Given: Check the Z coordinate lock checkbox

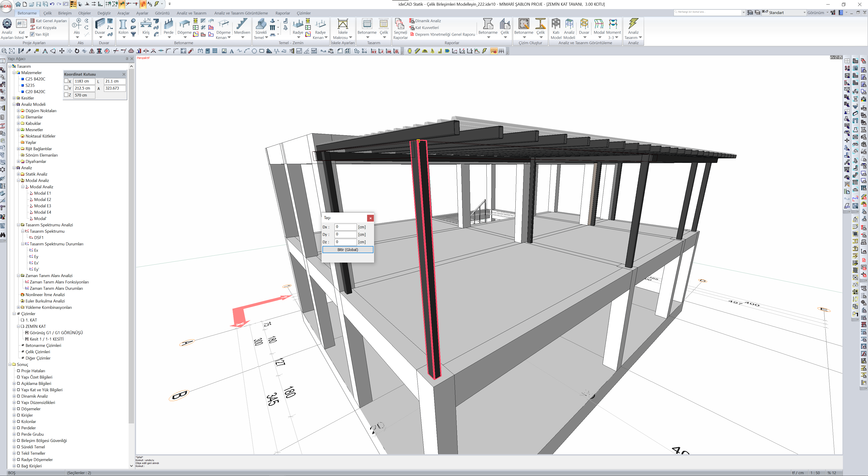Looking at the screenshot, I should pyautogui.click(x=66, y=95).
